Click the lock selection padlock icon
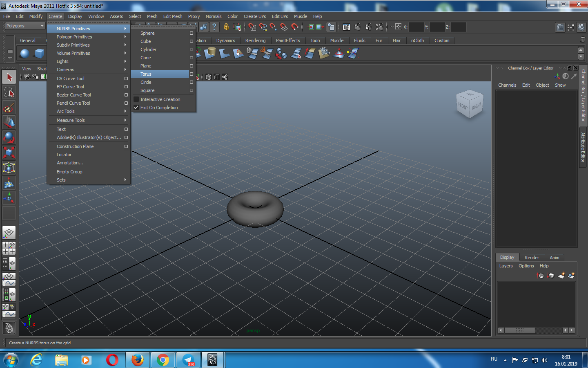Viewport: 588px width, 368px height. click(x=226, y=27)
